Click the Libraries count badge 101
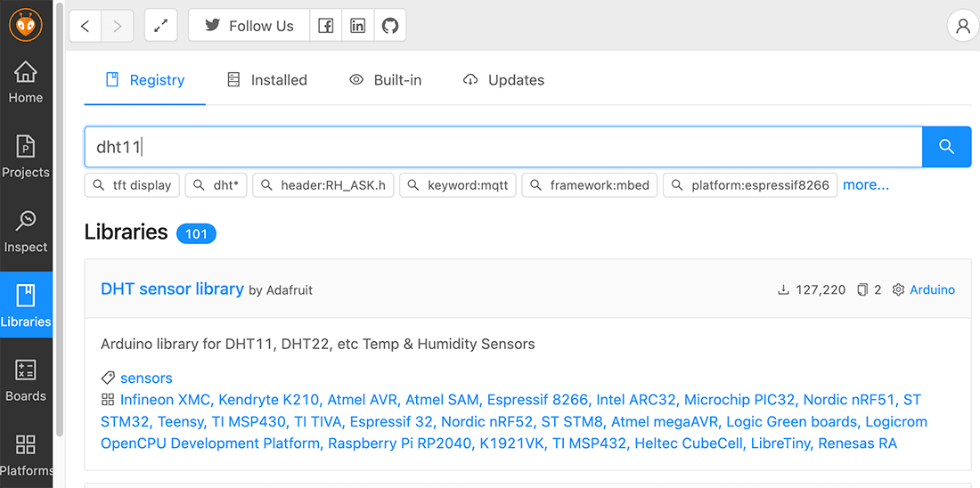Screen dimensions: 980x488 point(196,233)
